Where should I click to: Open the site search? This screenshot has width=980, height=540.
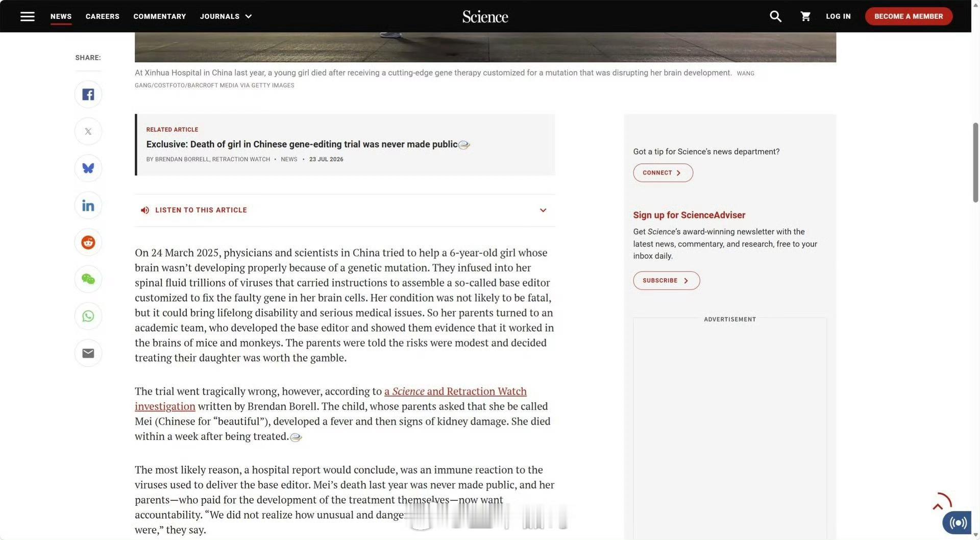coord(775,16)
